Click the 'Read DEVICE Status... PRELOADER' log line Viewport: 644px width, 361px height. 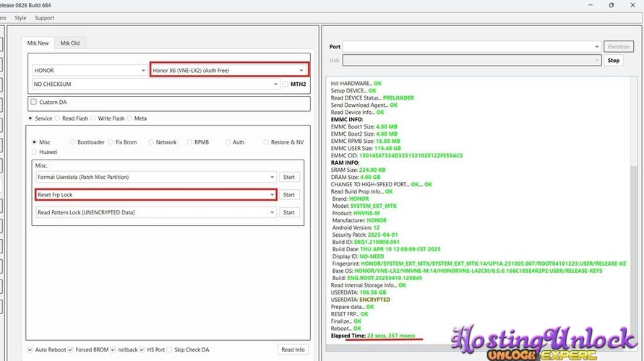point(372,97)
